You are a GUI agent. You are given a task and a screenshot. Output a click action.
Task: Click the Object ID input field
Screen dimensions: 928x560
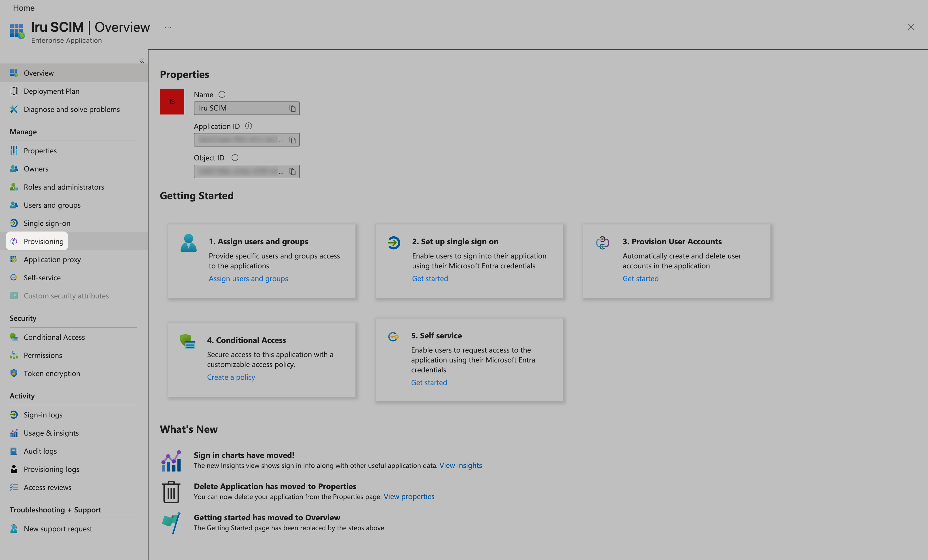tap(247, 171)
